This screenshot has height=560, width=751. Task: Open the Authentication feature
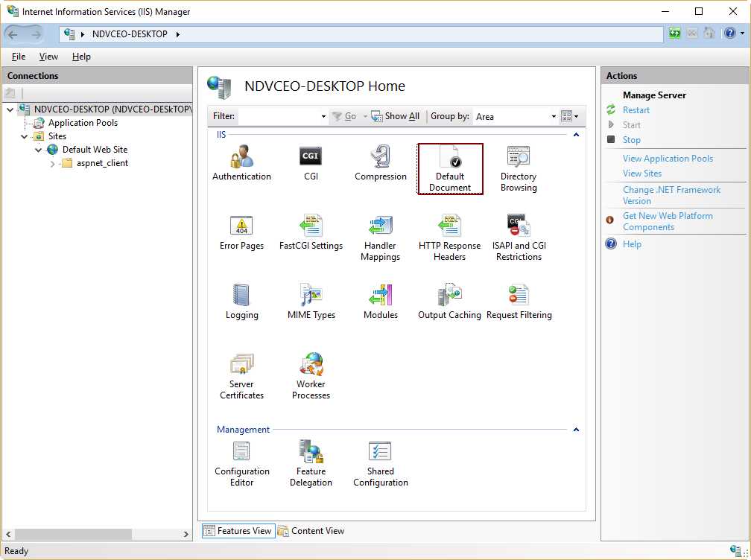[241, 161]
